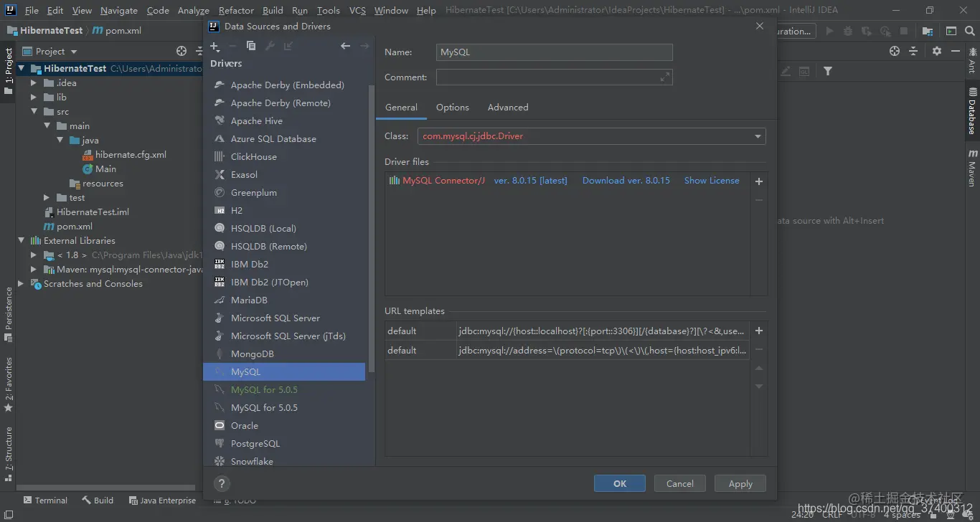The width and height of the screenshot is (980, 522).
Task: Collapse External Libraries node
Action: [22, 241]
